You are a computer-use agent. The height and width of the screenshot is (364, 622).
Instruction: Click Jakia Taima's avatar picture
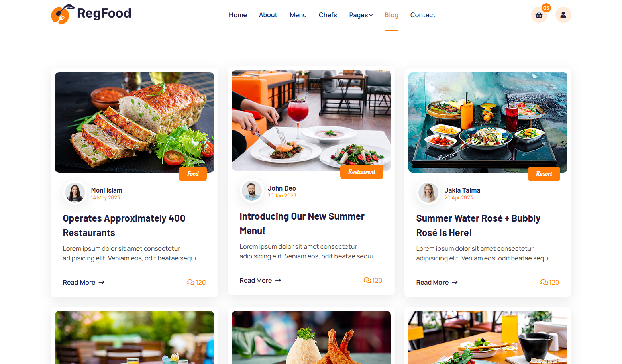pyautogui.click(x=428, y=193)
